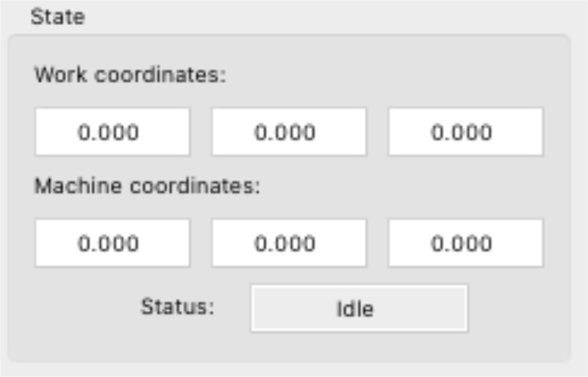This screenshot has width=588, height=377.
Task: Select the middle Work coordinates field
Action: click(x=289, y=132)
